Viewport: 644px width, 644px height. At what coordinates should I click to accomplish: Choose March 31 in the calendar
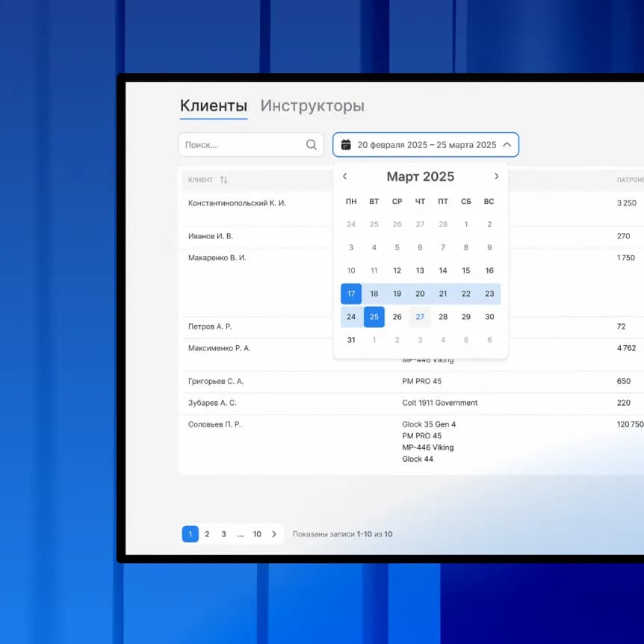click(351, 340)
